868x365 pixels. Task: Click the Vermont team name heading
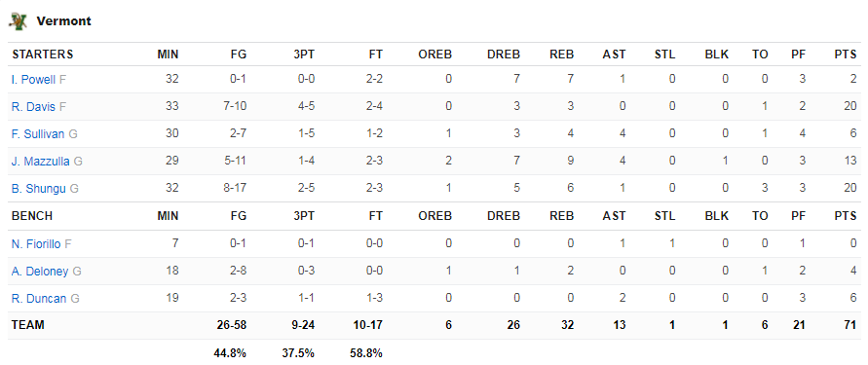pyautogui.click(x=63, y=21)
